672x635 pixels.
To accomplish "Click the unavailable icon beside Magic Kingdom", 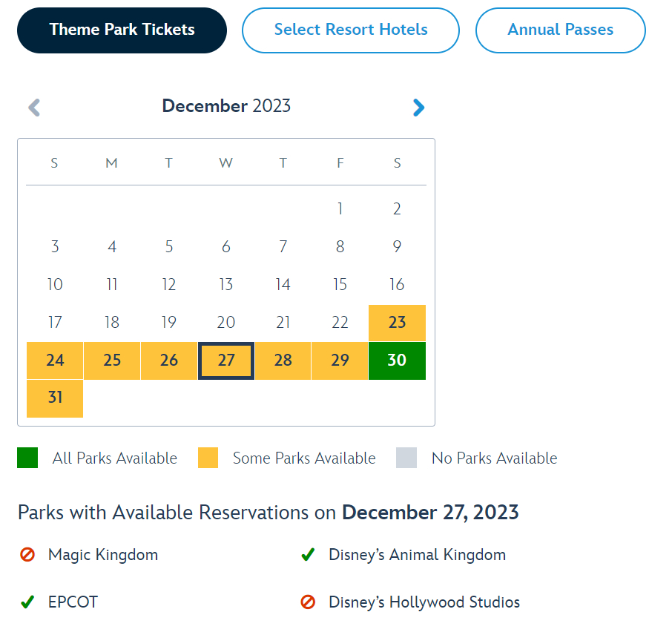I will click(27, 555).
